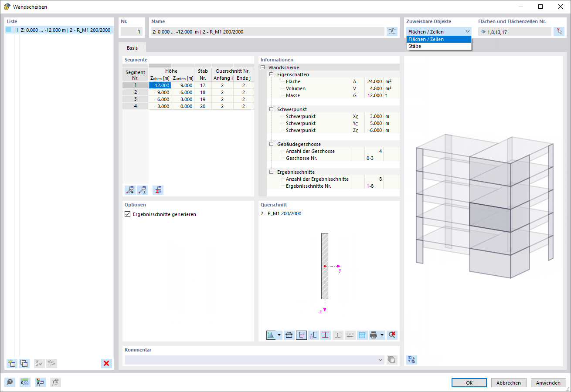Toggle cross-section dimensions display
Image resolution: width=571 pixels, height=392 pixels.
coord(289,335)
